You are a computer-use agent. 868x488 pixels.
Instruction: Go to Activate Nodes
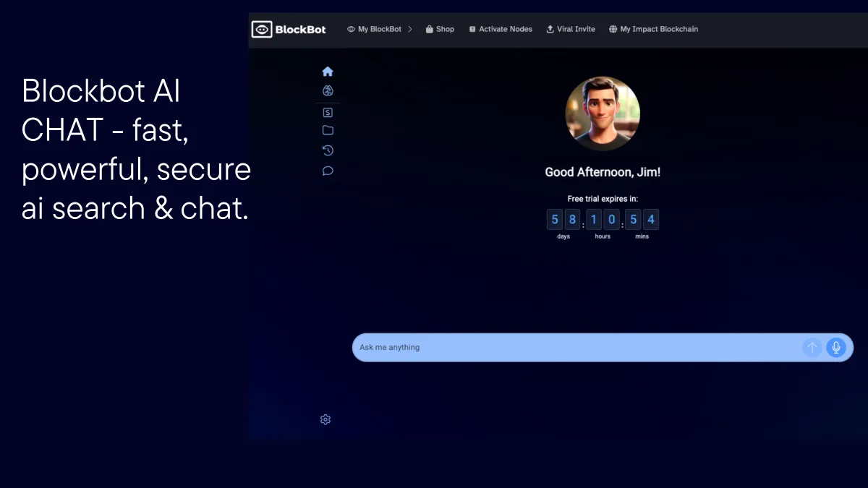click(501, 30)
